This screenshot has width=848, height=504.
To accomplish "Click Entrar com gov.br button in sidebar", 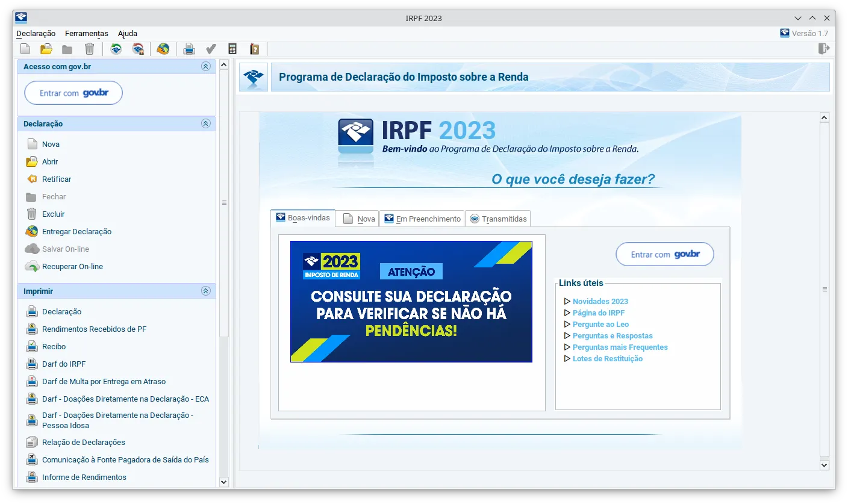I will (73, 93).
